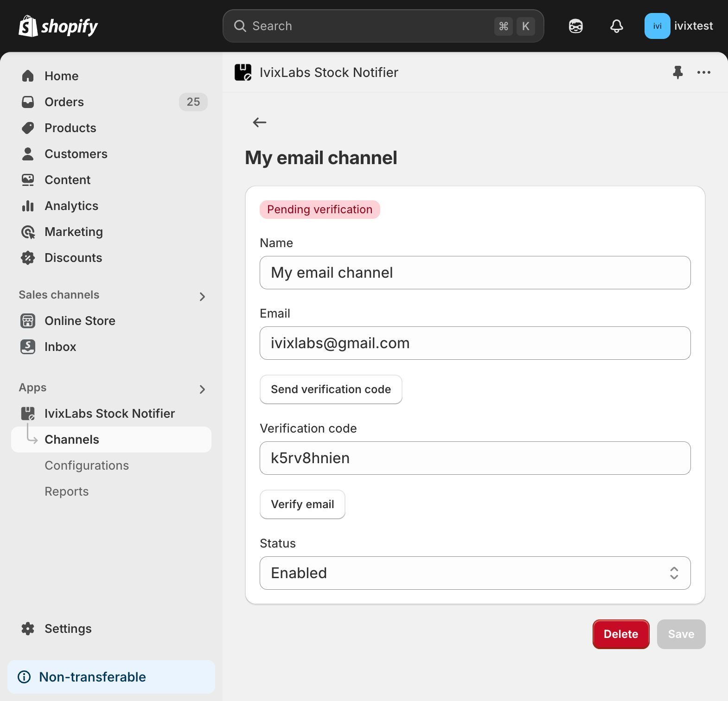Open Settings in the sidebar
Viewport: 728px width, 701px height.
click(x=111, y=629)
